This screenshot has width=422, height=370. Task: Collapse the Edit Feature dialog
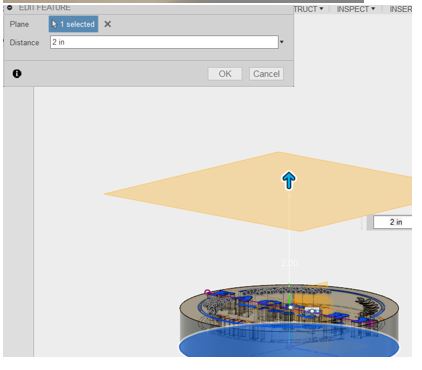click(9, 7)
